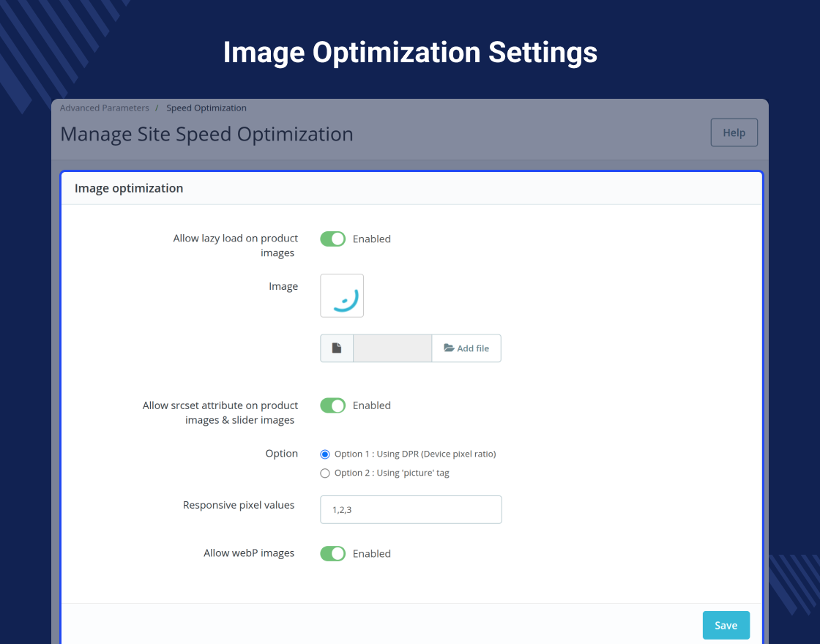Click the Image optimization panel header
The width and height of the screenshot is (820, 644).
point(129,188)
